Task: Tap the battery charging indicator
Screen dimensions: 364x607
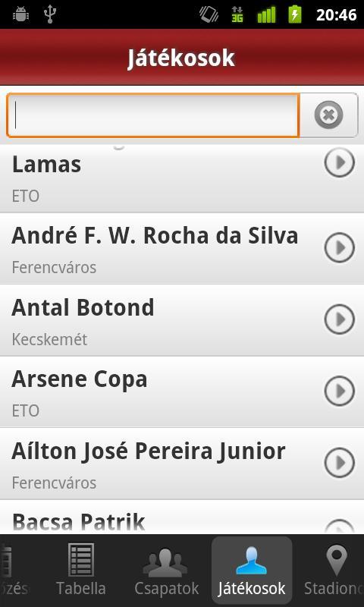Action: 295,14
